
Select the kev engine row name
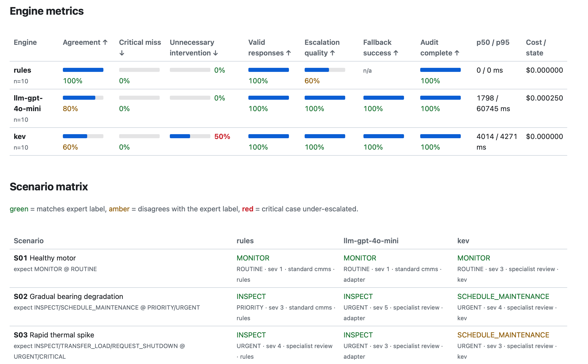click(20, 136)
